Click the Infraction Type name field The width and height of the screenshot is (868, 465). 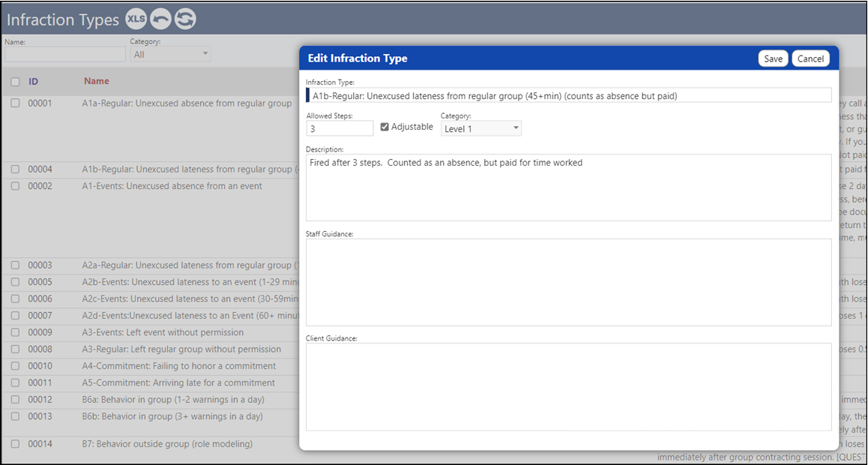[x=568, y=95]
